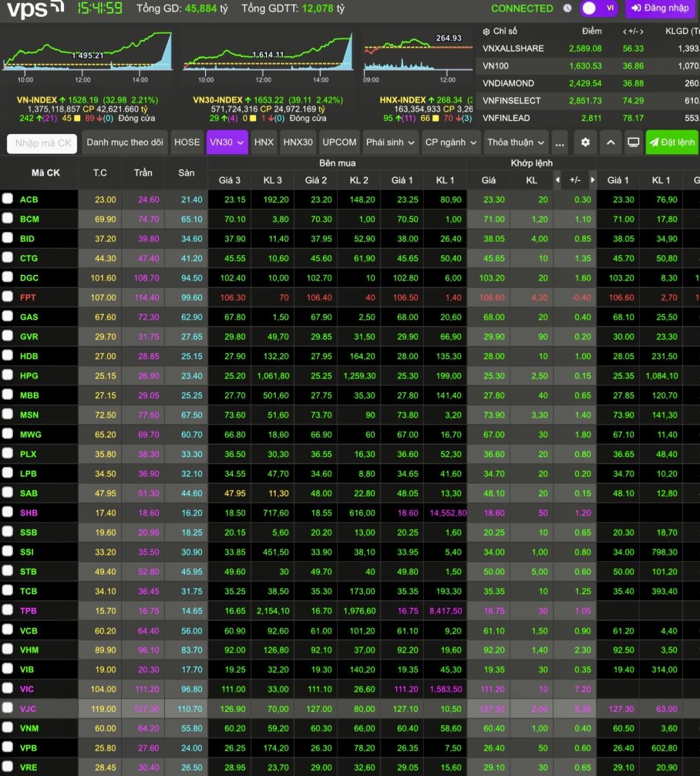Viewport: 700px width, 776px height.
Task: Select the VJC row checkbox
Action: (7, 708)
